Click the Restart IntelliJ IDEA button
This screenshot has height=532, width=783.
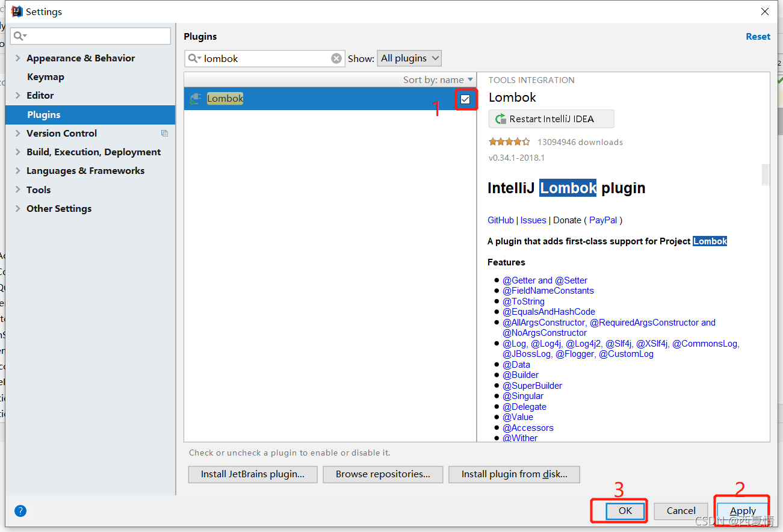551,119
